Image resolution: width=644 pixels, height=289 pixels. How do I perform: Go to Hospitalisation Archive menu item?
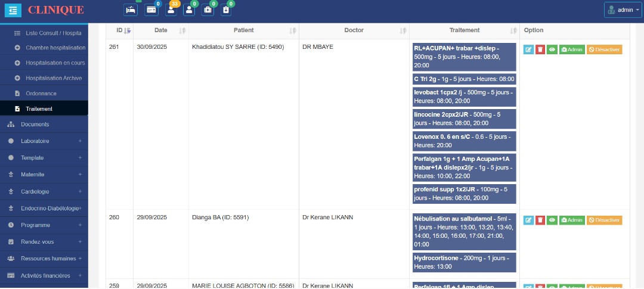[54, 78]
